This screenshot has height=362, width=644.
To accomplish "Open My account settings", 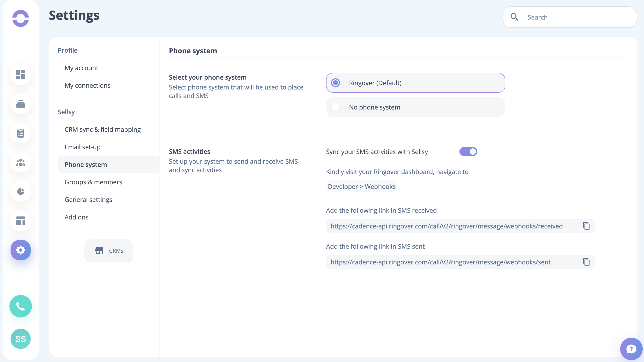I will click(81, 68).
